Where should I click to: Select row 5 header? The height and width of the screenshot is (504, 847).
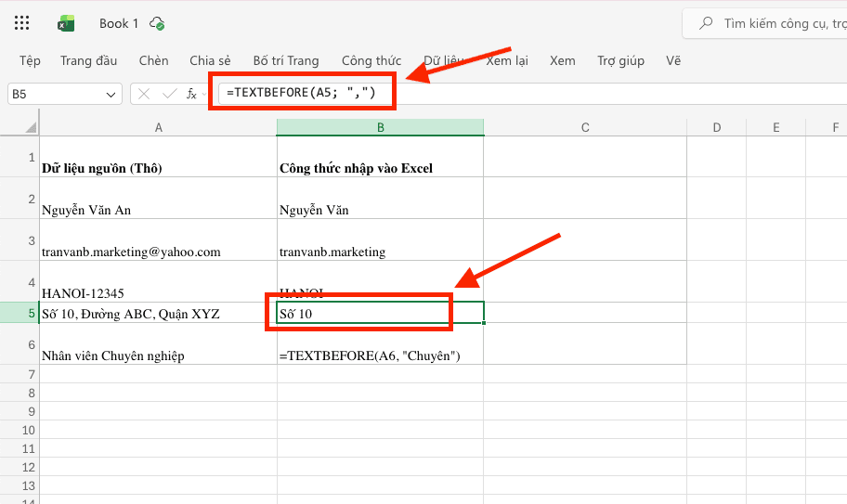coord(20,313)
